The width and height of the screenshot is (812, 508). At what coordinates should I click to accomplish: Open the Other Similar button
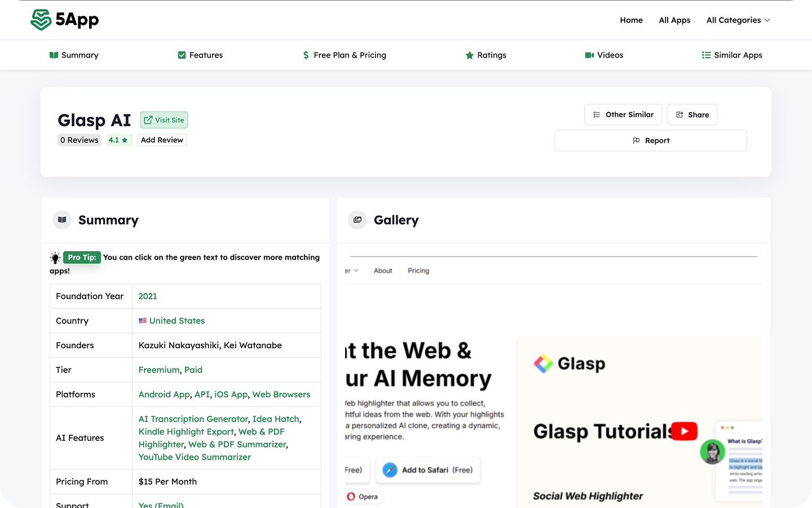click(623, 115)
